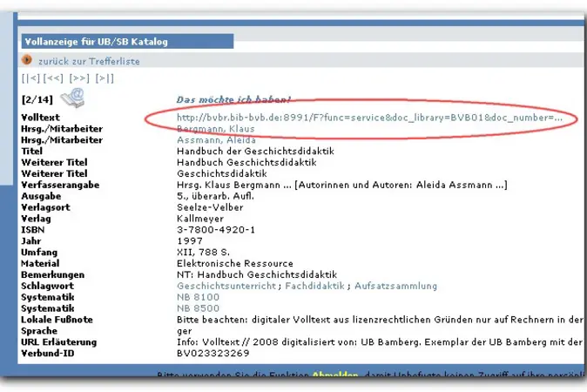Click material value 'Elektronische Ressource'
The height and width of the screenshot is (392, 587).
point(235,264)
